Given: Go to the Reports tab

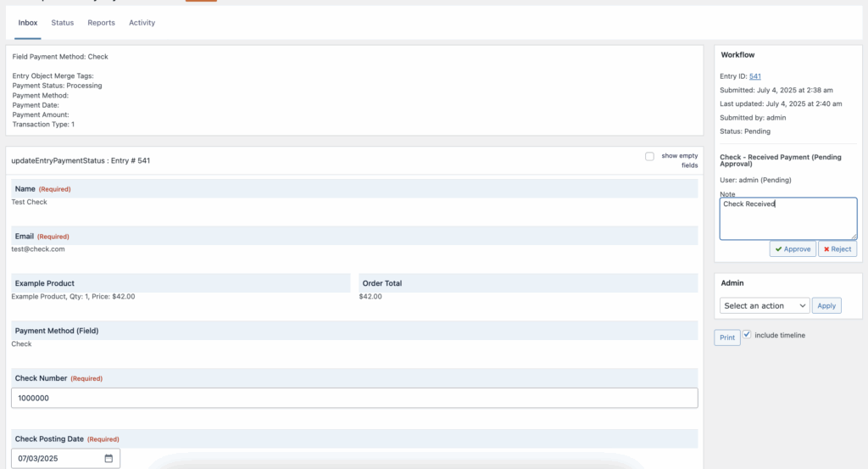Looking at the screenshot, I should [101, 23].
